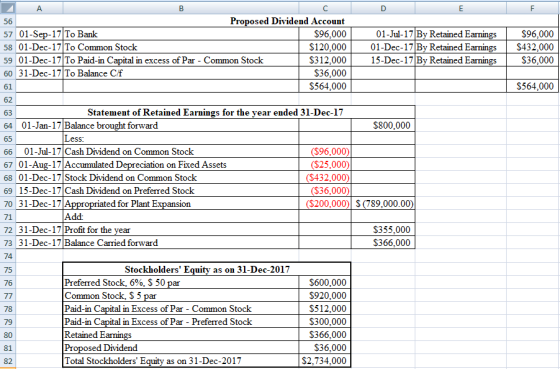Click Preferred Stock, 6%, $ 50 par cell
560x369 pixels.
[181, 283]
